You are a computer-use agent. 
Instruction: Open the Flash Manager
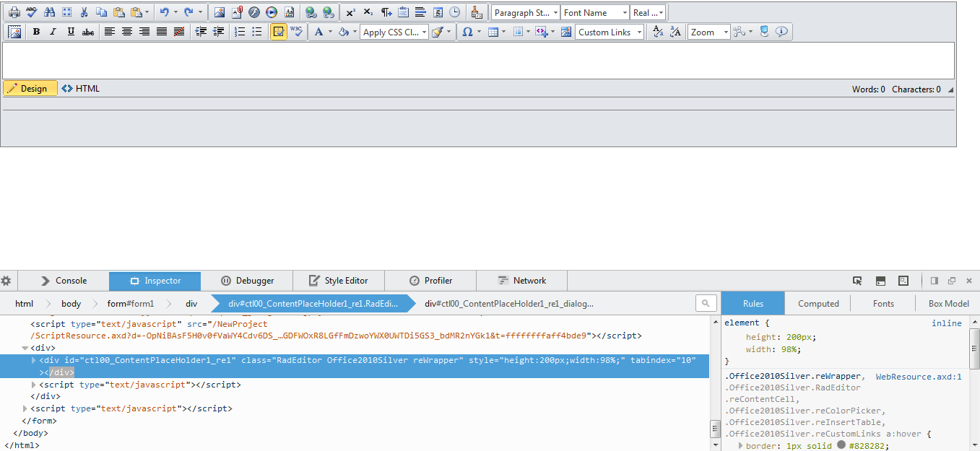tap(254, 12)
